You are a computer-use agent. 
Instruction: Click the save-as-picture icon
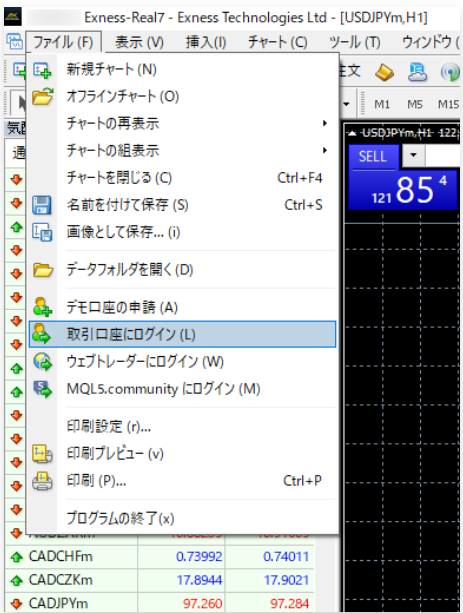(x=42, y=232)
